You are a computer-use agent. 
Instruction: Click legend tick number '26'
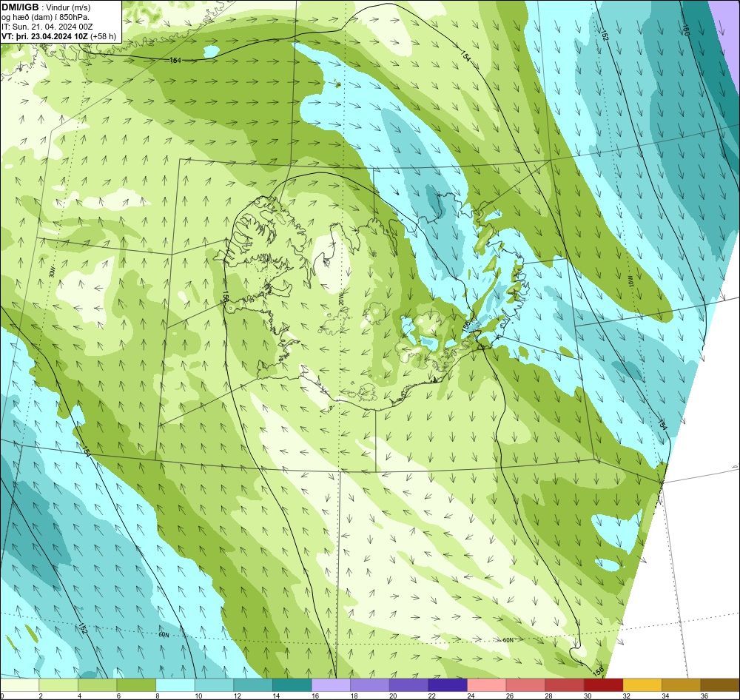click(x=510, y=696)
